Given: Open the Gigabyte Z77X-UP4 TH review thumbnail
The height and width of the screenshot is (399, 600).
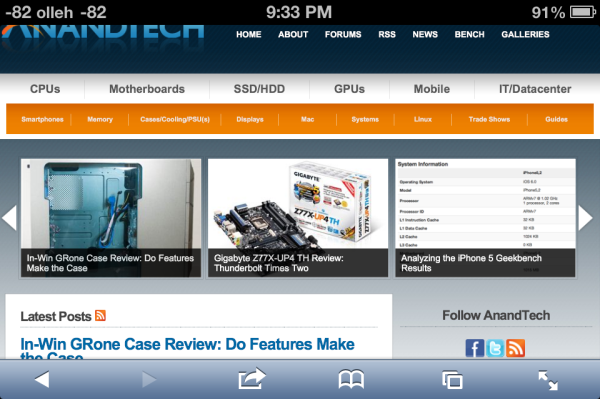Looking at the screenshot, I should [298, 218].
